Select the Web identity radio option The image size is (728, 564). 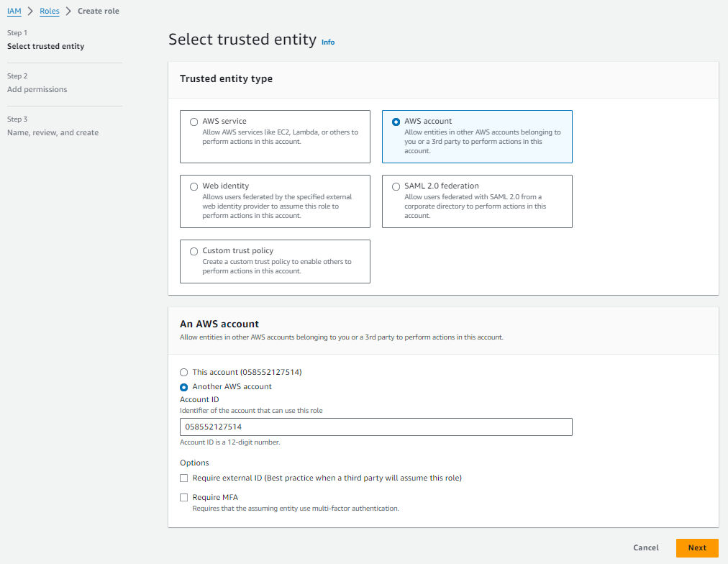pyautogui.click(x=194, y=186)
